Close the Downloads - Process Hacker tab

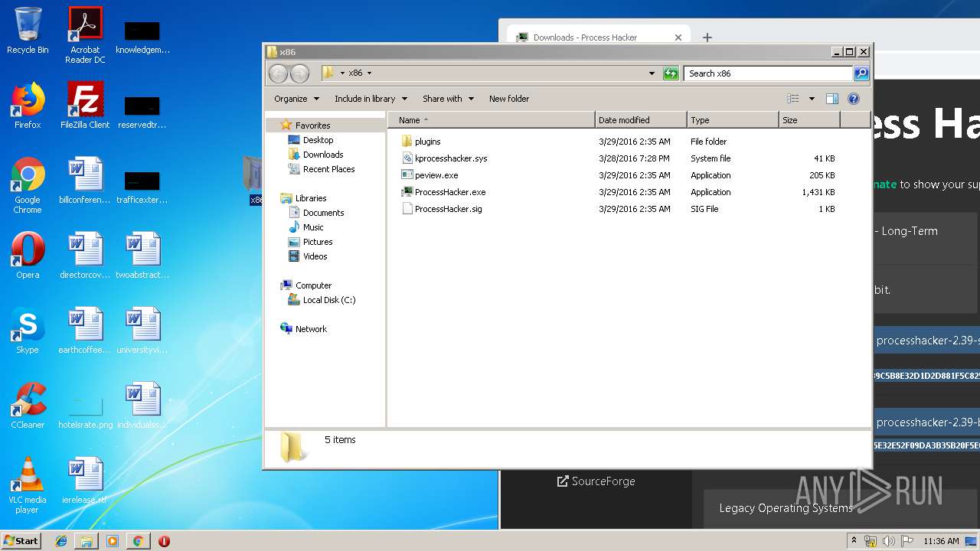click(678, 37)
